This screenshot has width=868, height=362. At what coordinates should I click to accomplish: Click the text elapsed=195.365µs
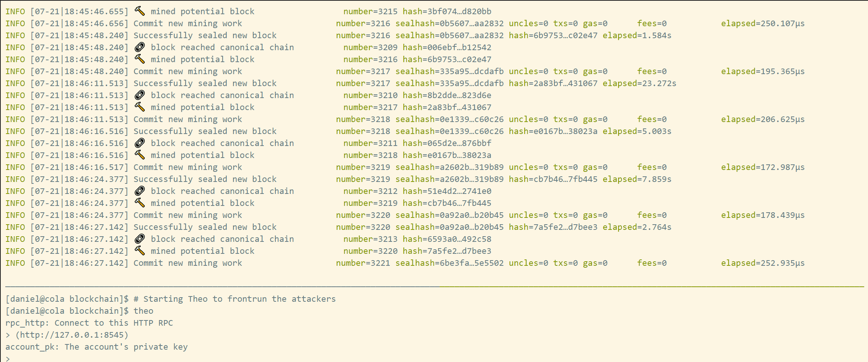point(763,72)
